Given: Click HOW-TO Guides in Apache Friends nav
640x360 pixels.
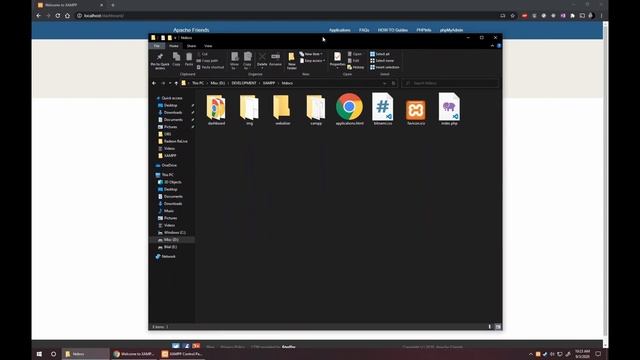Looking at the screenshot, I should (x=393, y=30).
